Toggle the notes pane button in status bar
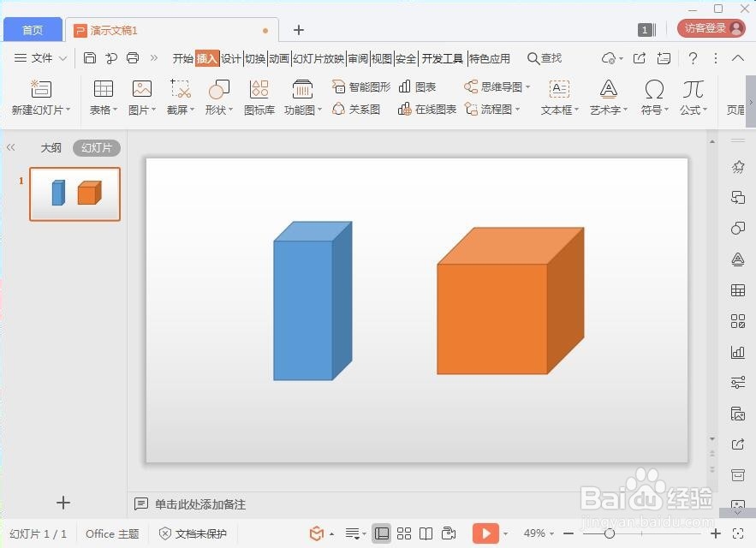 pos(353,533)
